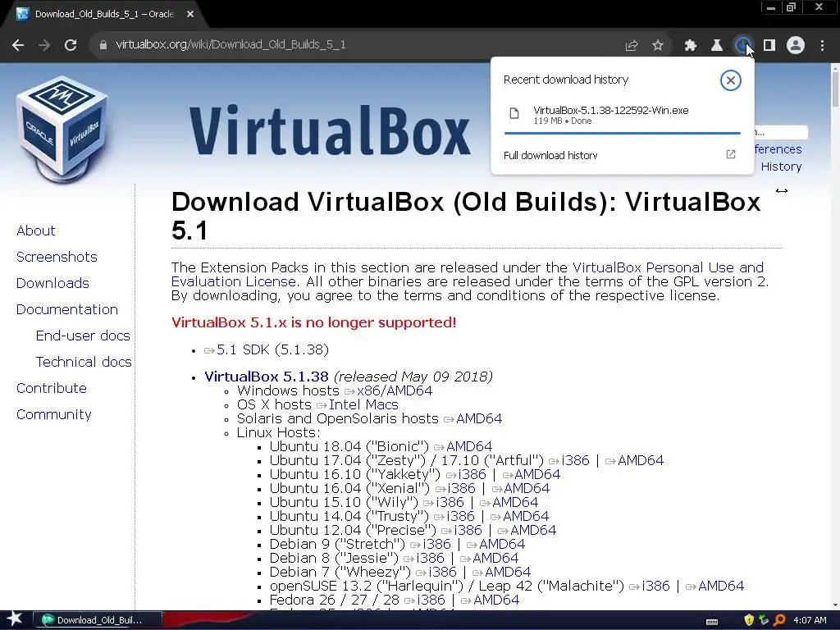Download Debian 7 Wheezy AMD64
This screenshot has height=630, width=840.
pos(508,572)
